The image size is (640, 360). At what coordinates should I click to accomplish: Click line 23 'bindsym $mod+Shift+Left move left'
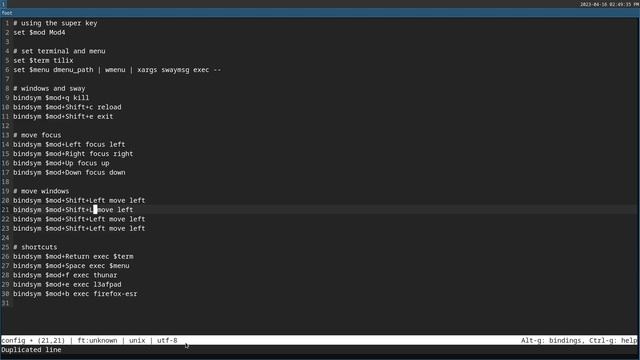click(79, 229)
